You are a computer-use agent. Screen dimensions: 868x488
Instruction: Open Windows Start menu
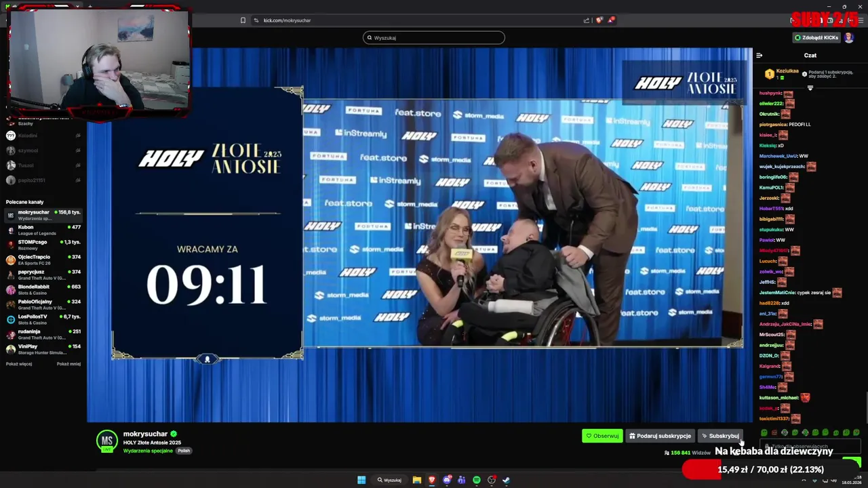click(x=361, y=480)
